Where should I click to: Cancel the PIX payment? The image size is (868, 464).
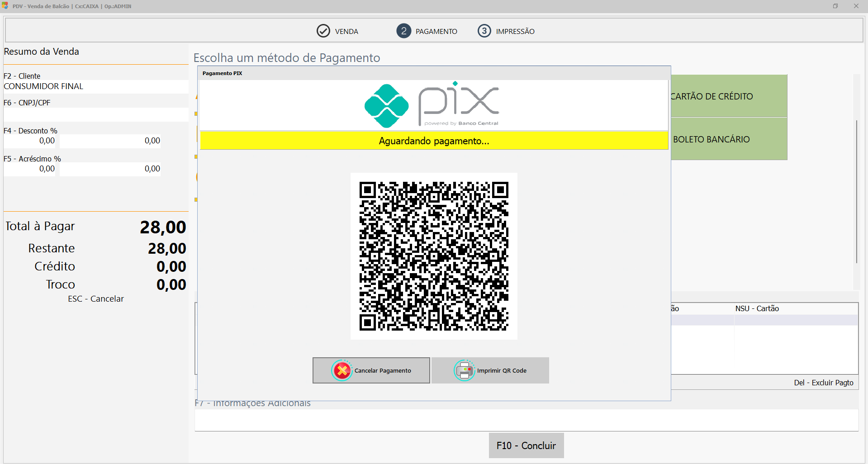[x=371, y=370]
